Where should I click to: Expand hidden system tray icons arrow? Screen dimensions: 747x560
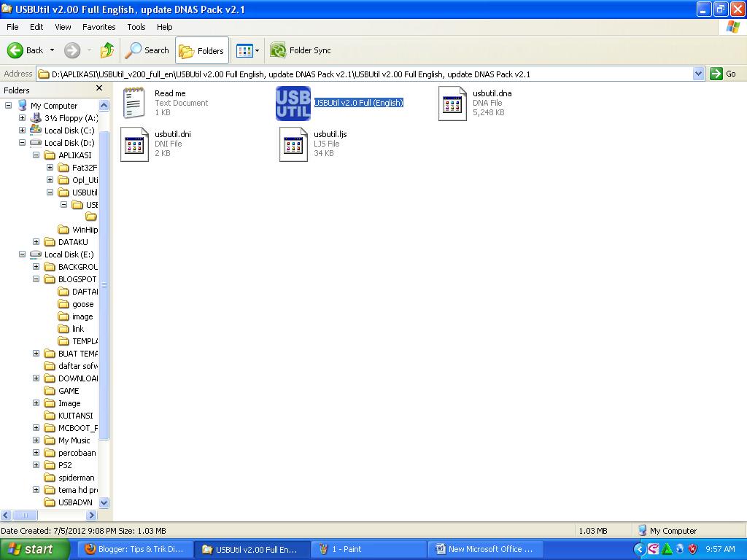point(640,549)
